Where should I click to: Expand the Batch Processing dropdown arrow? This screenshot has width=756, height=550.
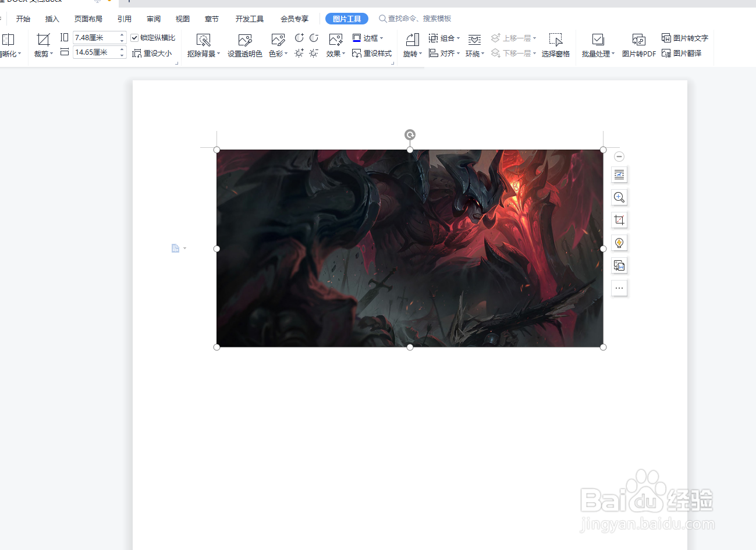(x=613, y=54)
